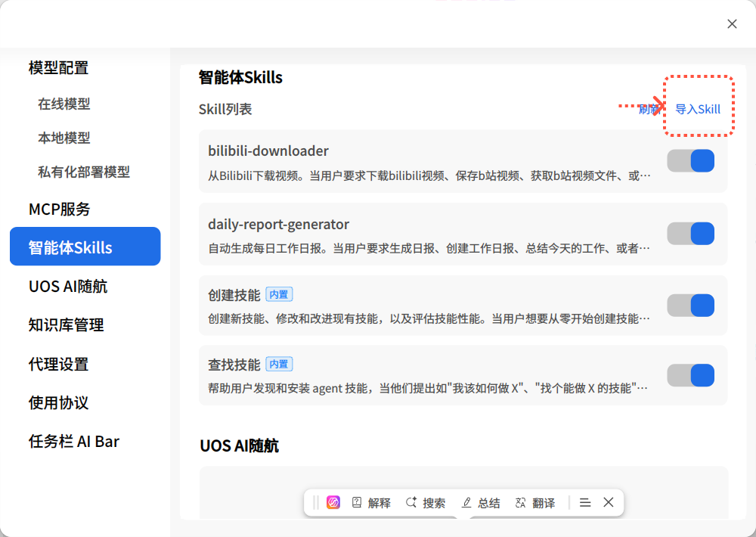Click the 总结 (Summarize) pen tool

(481, 502)
